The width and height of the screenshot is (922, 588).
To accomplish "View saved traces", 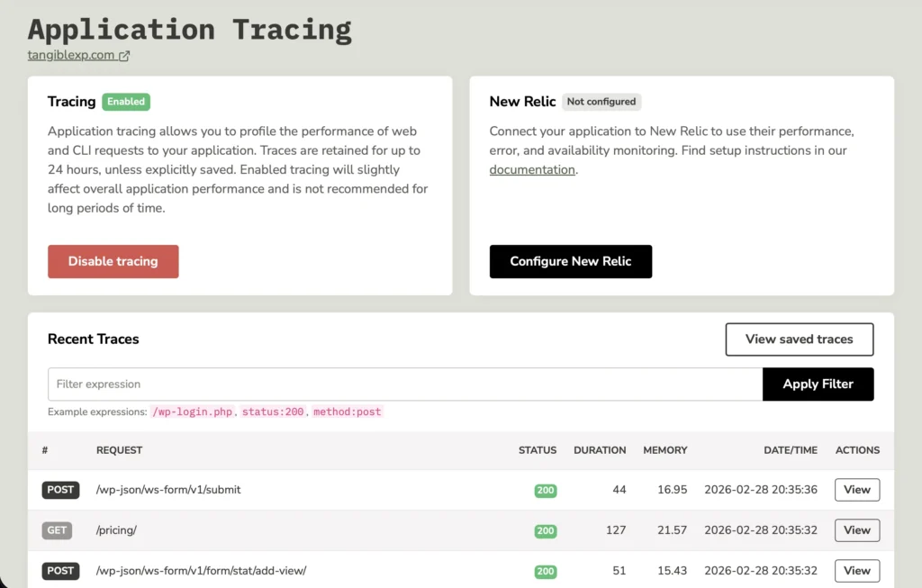I will [x=799, y=339].
